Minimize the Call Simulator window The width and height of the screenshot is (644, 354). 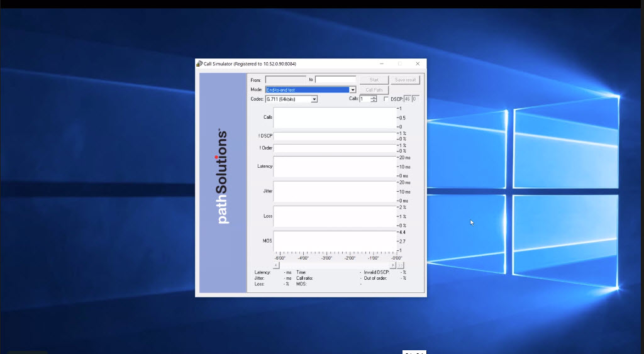[382, 64]
